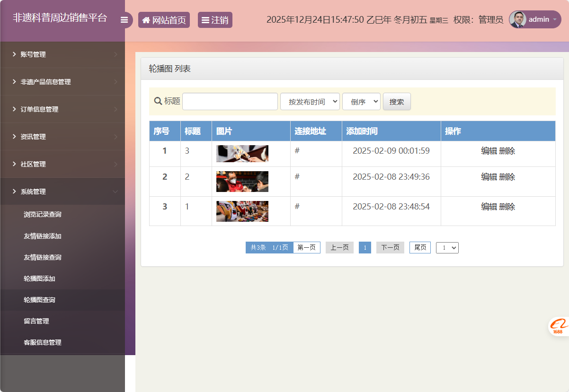Open the carousel thumbnail in row 2
Viewport: 569px width, 392px height.
[x=242, y=182]
